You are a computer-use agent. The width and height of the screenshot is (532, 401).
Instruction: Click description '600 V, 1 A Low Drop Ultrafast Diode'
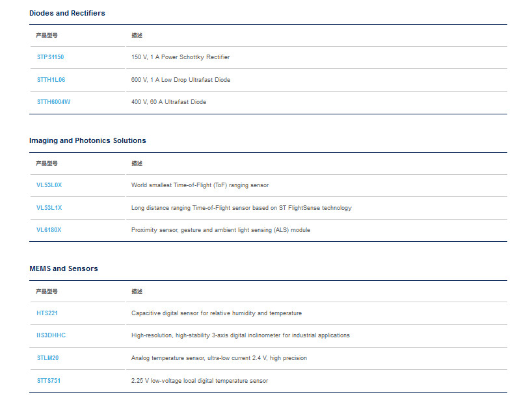pyautogui.click(x=181, y=80)
